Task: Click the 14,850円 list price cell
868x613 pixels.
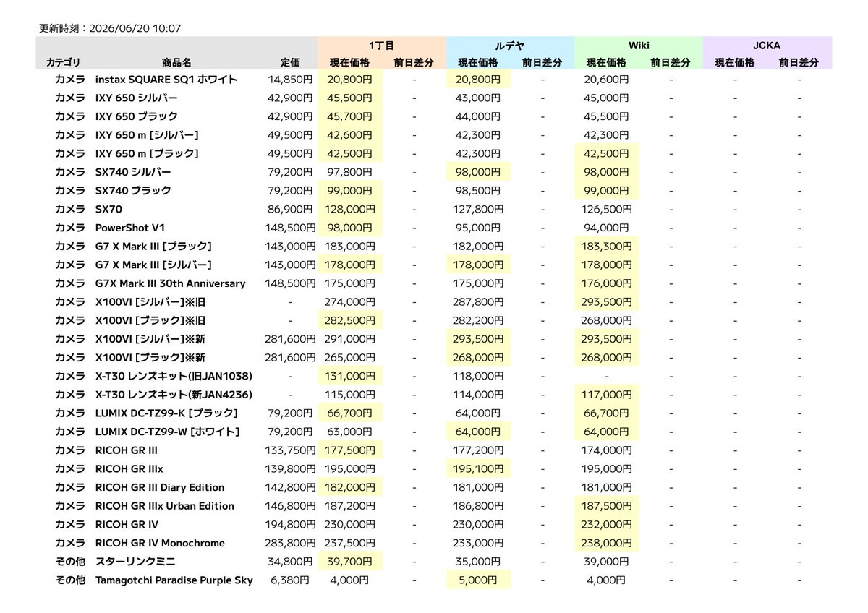Action: (x=291, y=79)
